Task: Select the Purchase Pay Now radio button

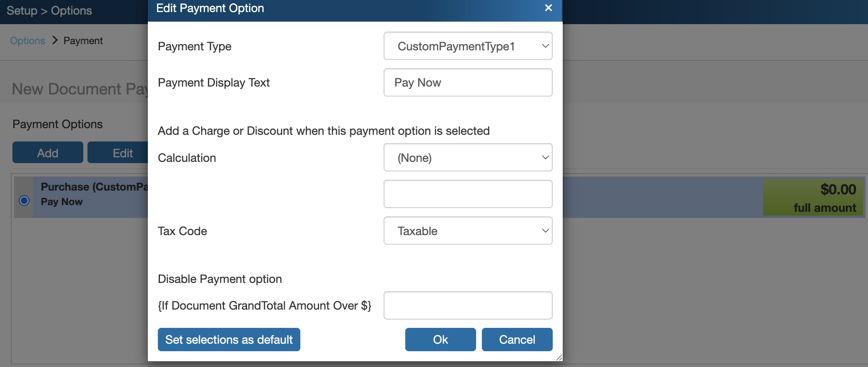Action: [x=24, y=201]
